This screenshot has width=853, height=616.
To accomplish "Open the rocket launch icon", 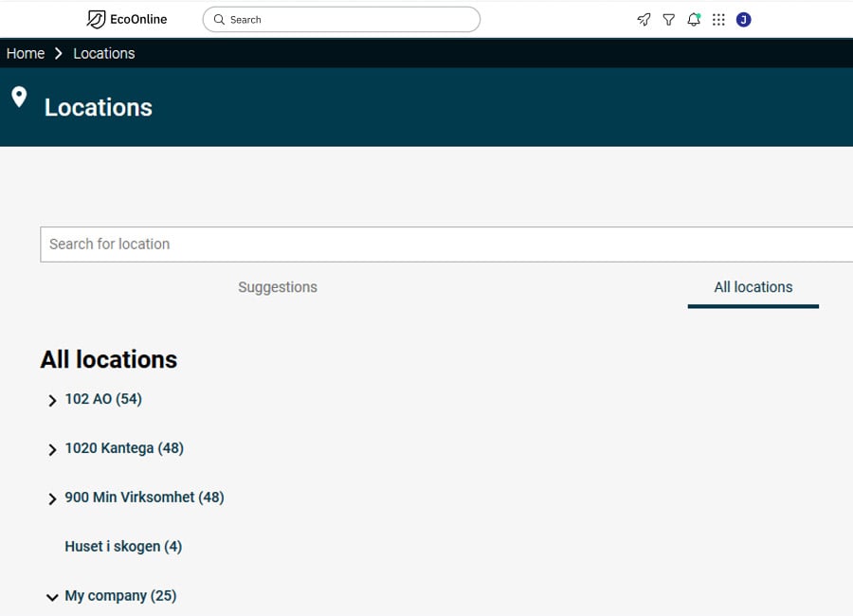I will coord(644,20).
